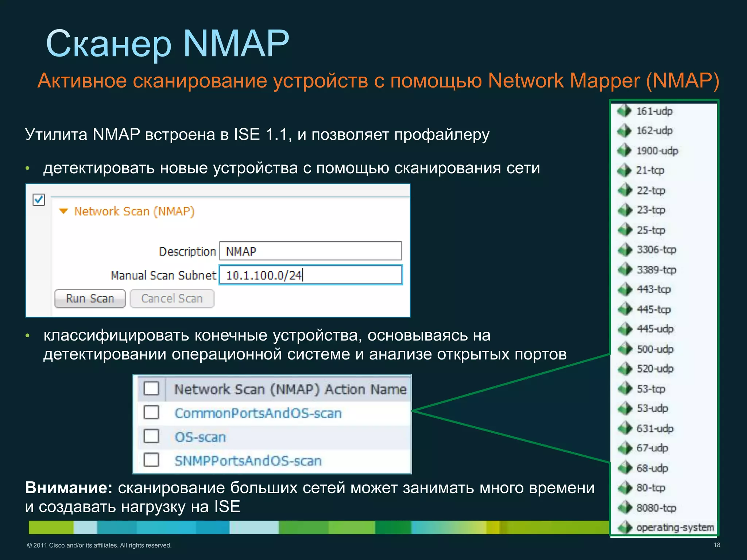
Task: Select the 3306-tcp text label
Action: [657, 250]
